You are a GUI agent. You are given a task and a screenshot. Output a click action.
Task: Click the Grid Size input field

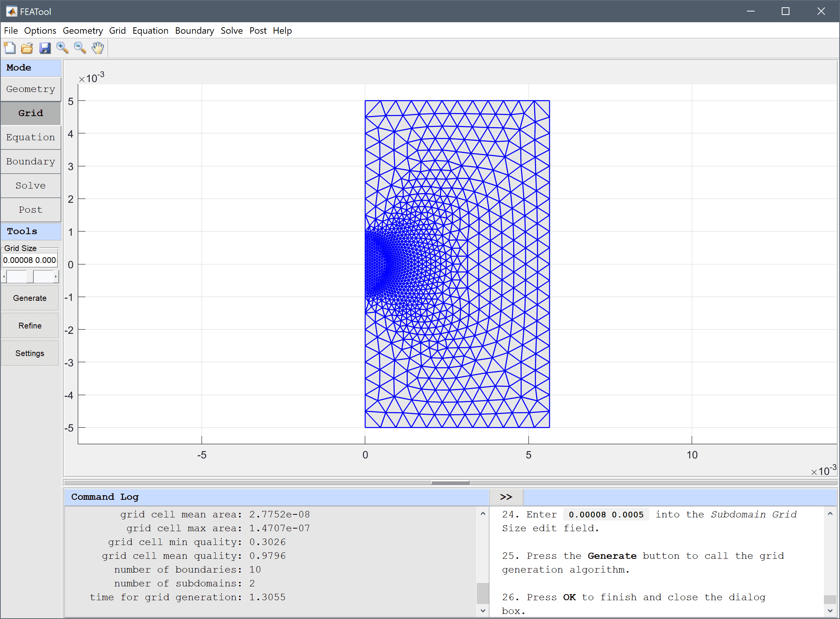[x=30, y=260]
